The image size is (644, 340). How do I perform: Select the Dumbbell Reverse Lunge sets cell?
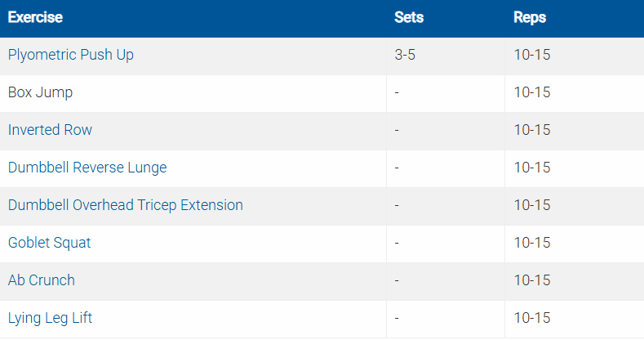click(x=397, y=168)
